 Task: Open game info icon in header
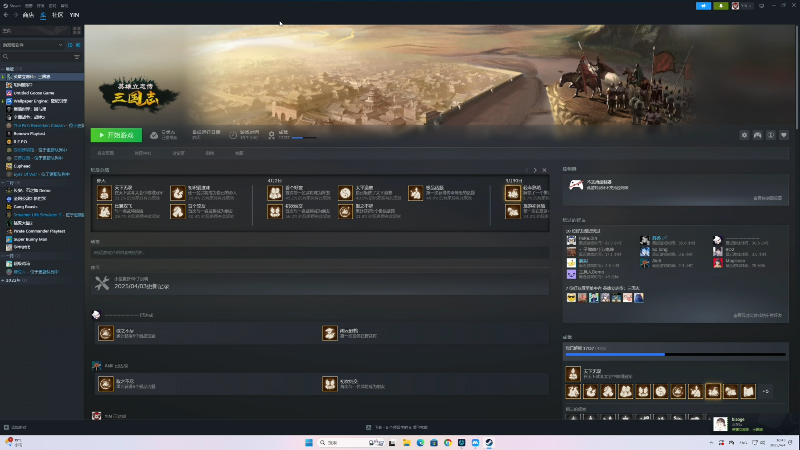pos(771,135)
